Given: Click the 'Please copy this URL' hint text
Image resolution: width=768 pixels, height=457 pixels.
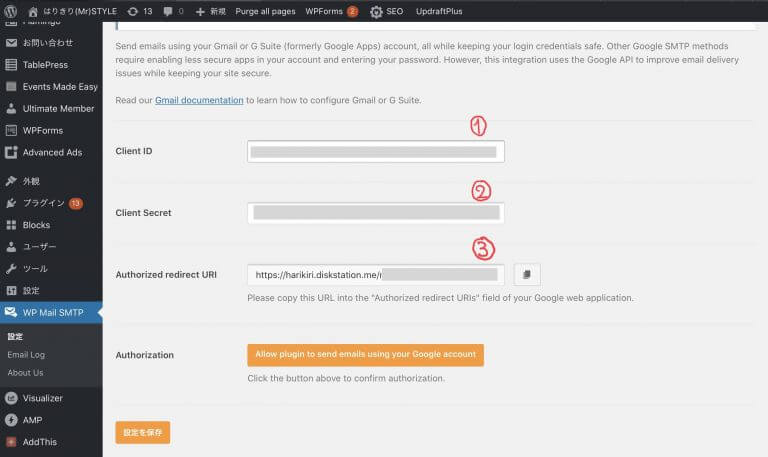Looking at the screenshot, I should tap(440, 298).
